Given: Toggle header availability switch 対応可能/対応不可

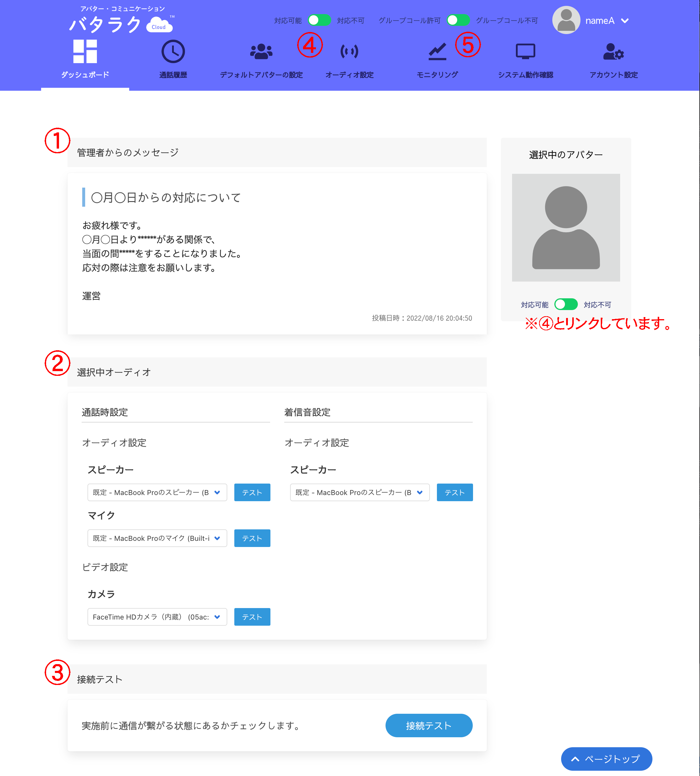Looking at the screenshot, I should [x=319, y=20].
